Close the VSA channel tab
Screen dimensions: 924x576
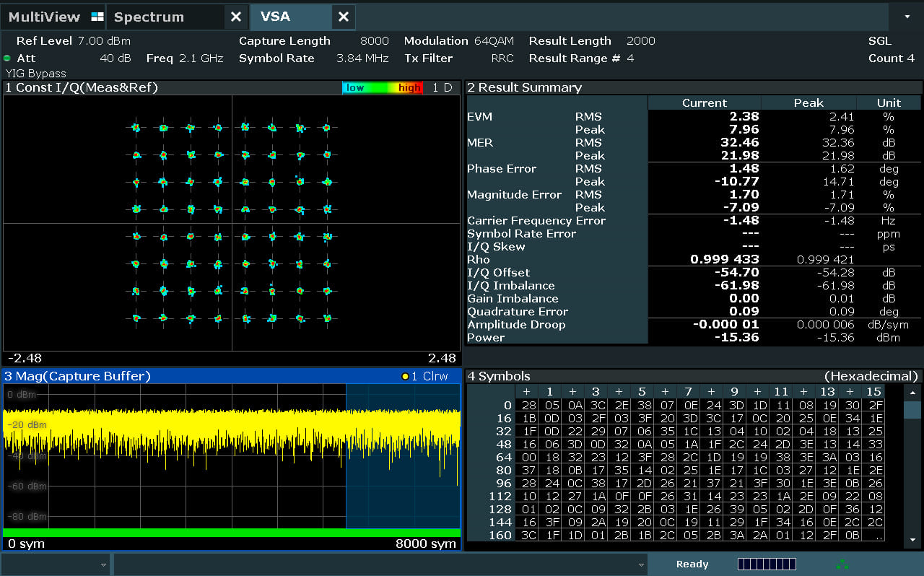(344, 17)
